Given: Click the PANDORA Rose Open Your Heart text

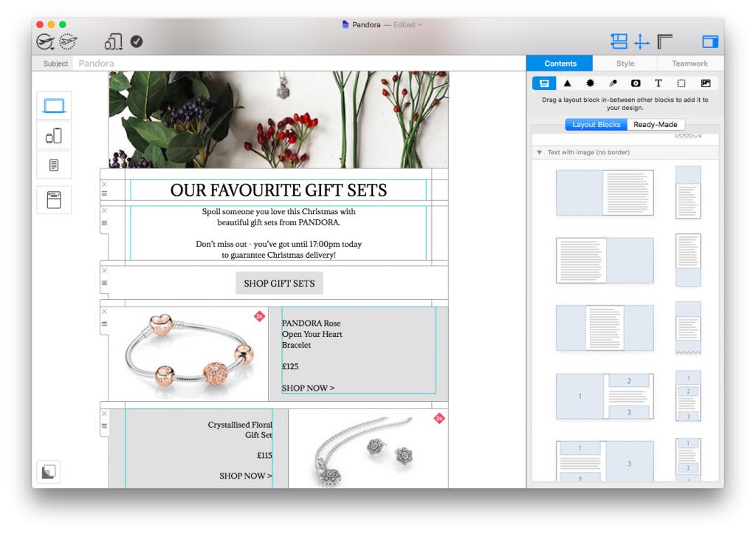Looking at the screenshot, I should pyautogui.click(x=312, y=334).
